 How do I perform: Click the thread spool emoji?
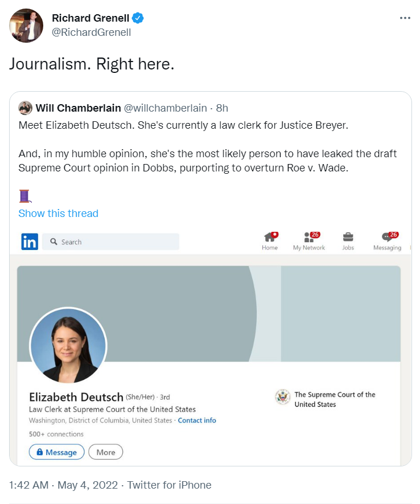pyautogui.click(x=25, y=196)
